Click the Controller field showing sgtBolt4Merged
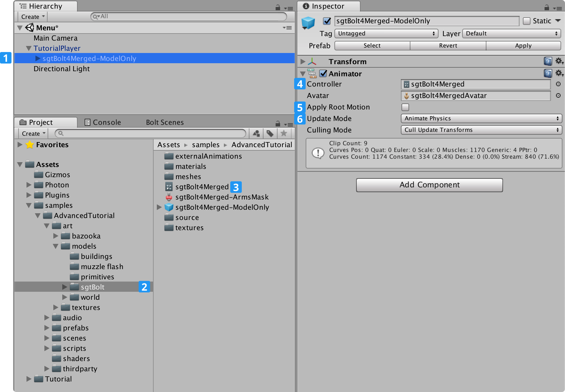Image resolution: width=565 pixels, height=392 pixels. point(476,84)
